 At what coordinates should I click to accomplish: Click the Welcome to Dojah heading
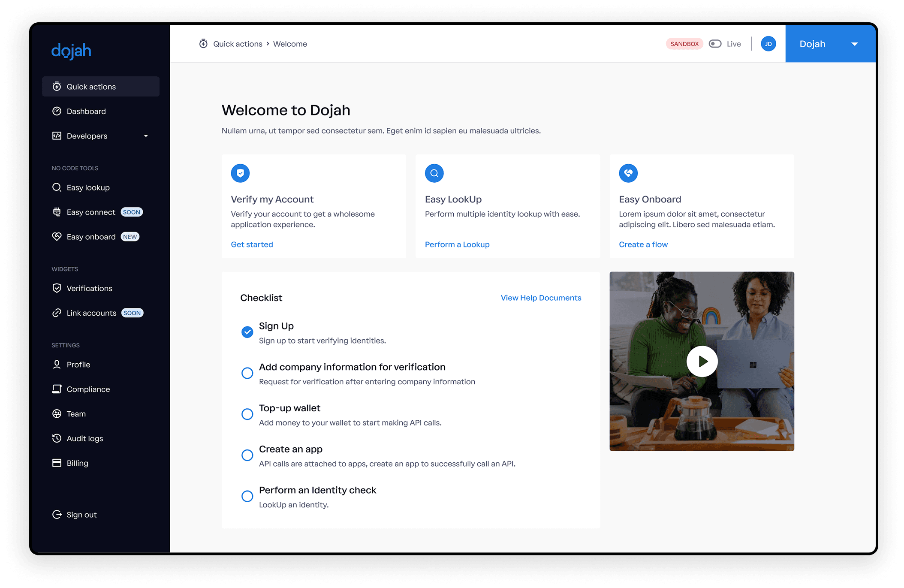click(286, 110)
